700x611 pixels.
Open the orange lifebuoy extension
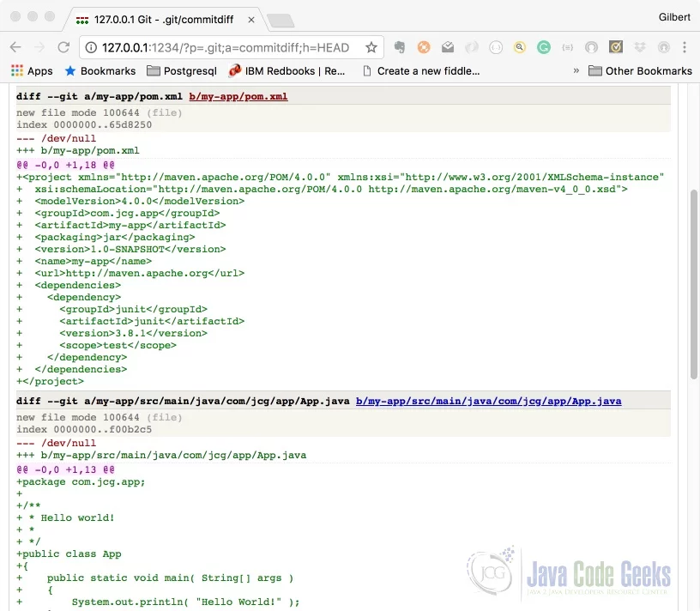click(424, 47)
